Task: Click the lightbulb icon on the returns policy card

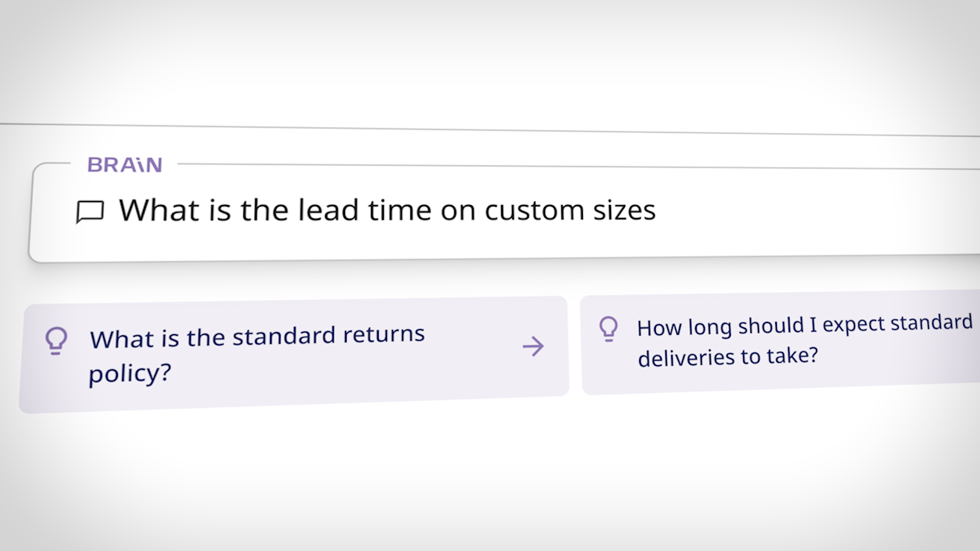Action: [56, 340]
